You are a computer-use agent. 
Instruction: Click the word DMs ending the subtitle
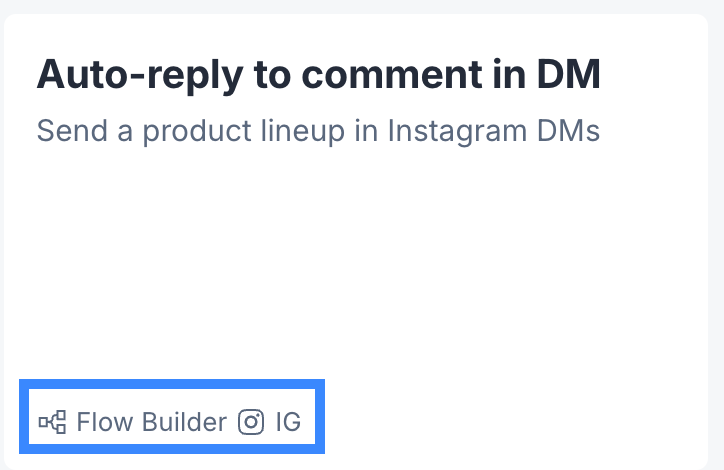[x=568, y=131]
